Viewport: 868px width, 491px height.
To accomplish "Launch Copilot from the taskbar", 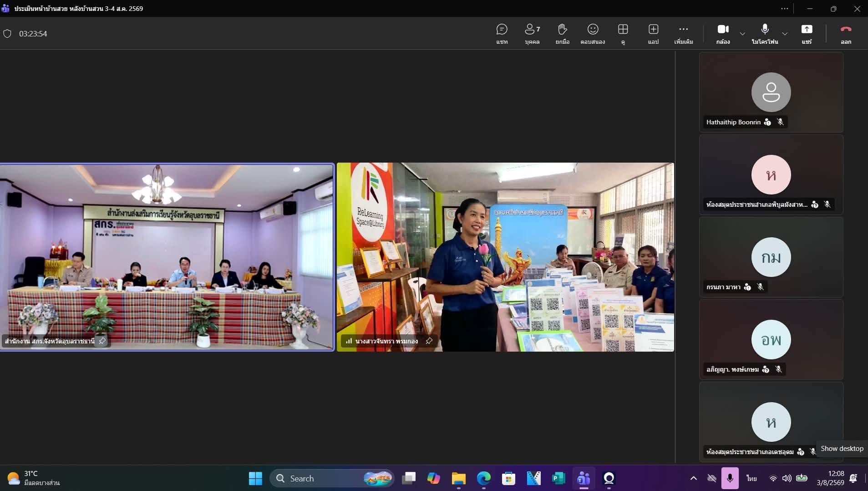I will pos(433,478).
